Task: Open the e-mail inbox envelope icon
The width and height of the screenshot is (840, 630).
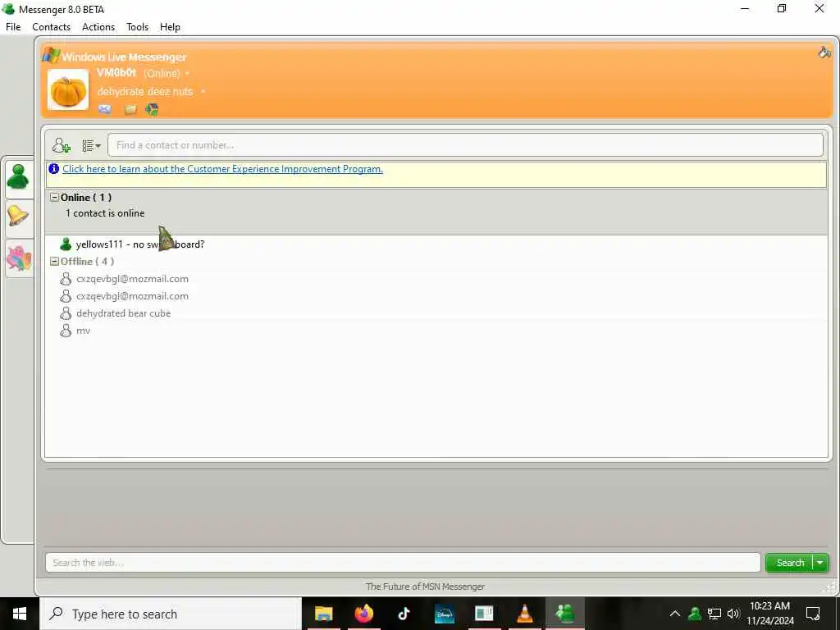Action: click(105, 109)
